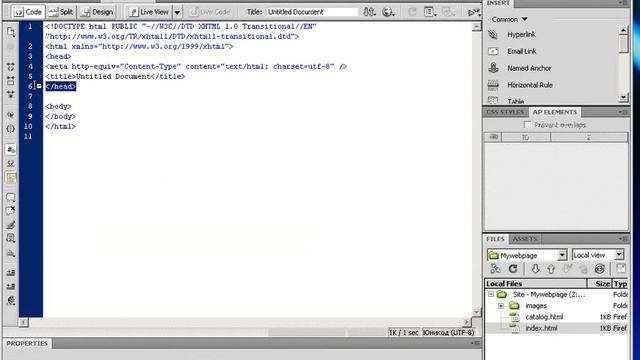Open the File Management icon menu
This screenshot has height=360, width=640.
click(369, 12)
